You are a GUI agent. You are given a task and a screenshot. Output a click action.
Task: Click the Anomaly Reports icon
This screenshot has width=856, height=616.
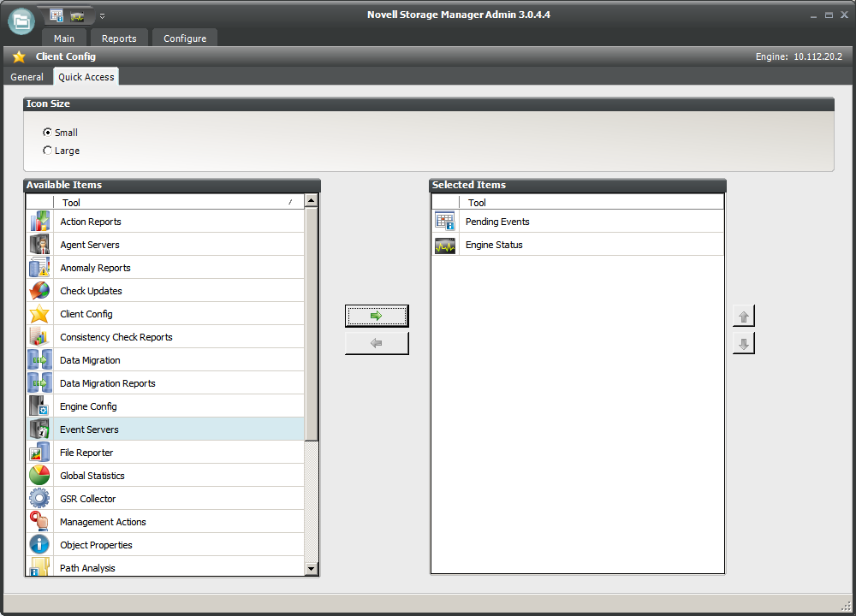pos(40,267)
